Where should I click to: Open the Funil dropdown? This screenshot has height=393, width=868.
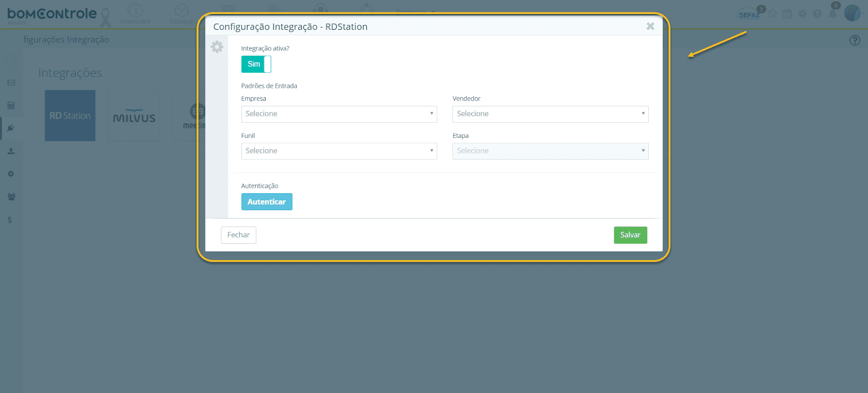coord(339,151)
